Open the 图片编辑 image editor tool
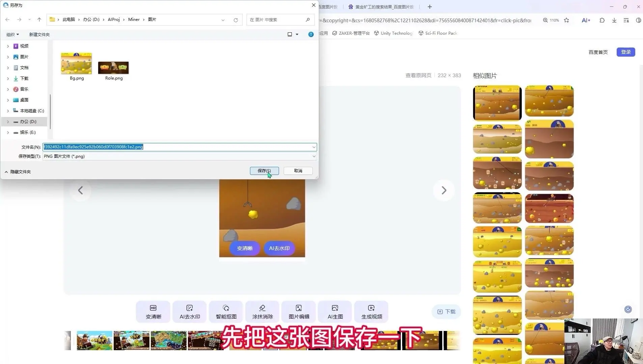 (x=299, y=312)
